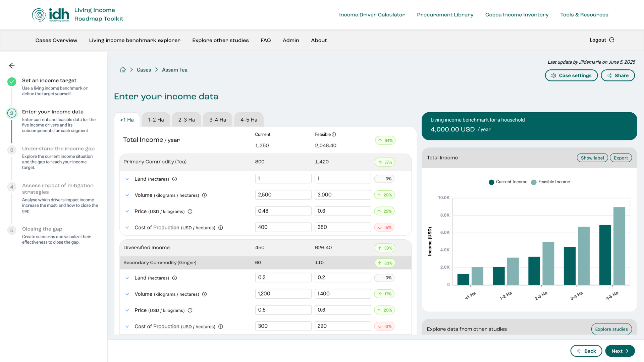Click the Next button
This screenshot has height=362, width=644.
[x=620, y=351]
